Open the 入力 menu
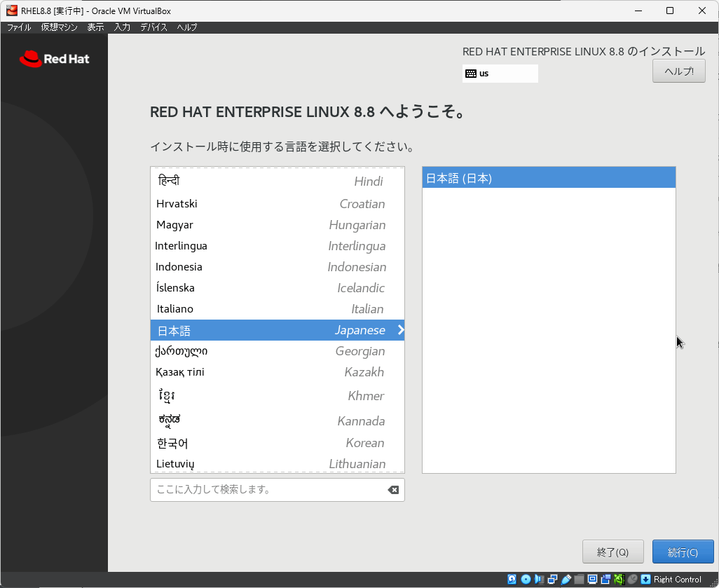719x588 pixels. pos(122,27)
